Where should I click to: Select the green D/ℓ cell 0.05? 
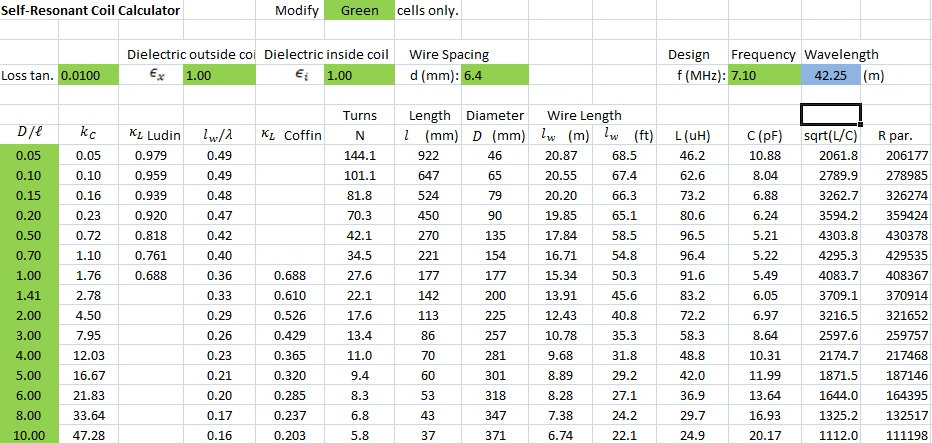pos(29,155)
